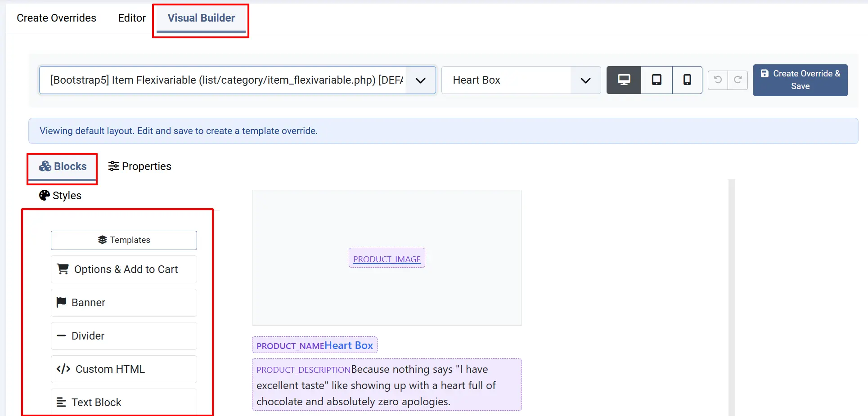Select the Banner block

click(124, 303)
